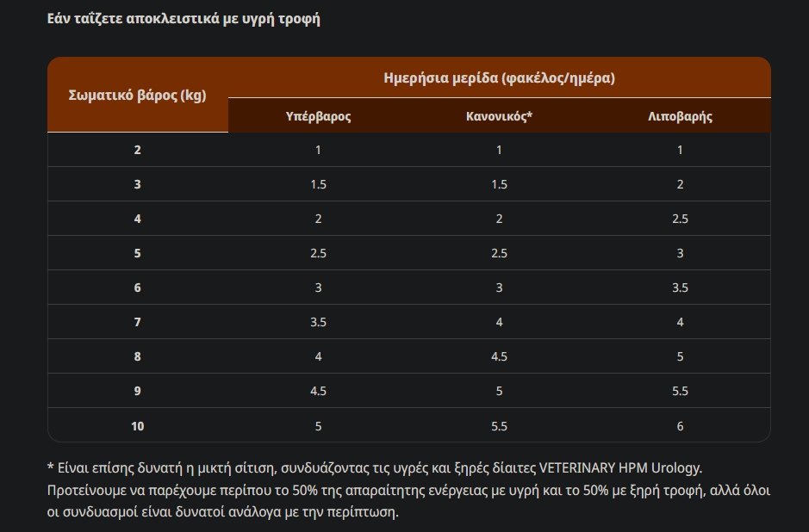Image resolution: width=809 pixels, height=532 pixels.
Task: Click the 10 kg body weight row label
Action: coord(138,425)
